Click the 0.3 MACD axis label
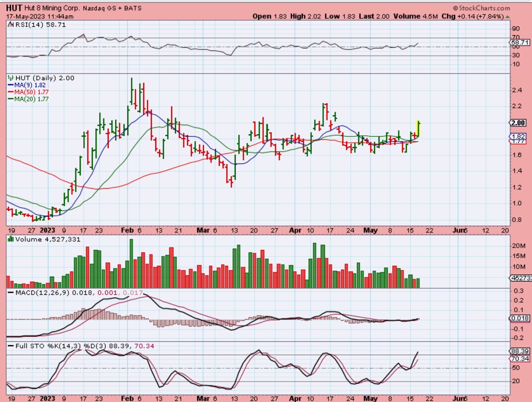Viewport: 532px width, 402px height. pos(519,291)
